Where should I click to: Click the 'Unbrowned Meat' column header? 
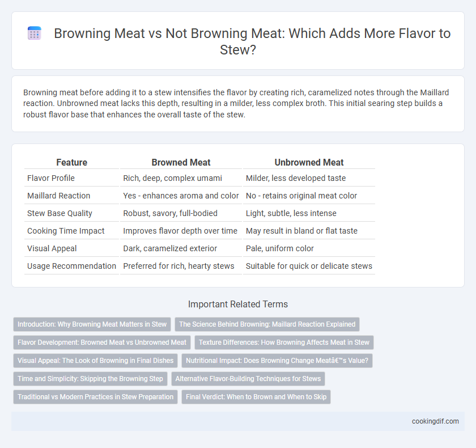click(309, 163)
